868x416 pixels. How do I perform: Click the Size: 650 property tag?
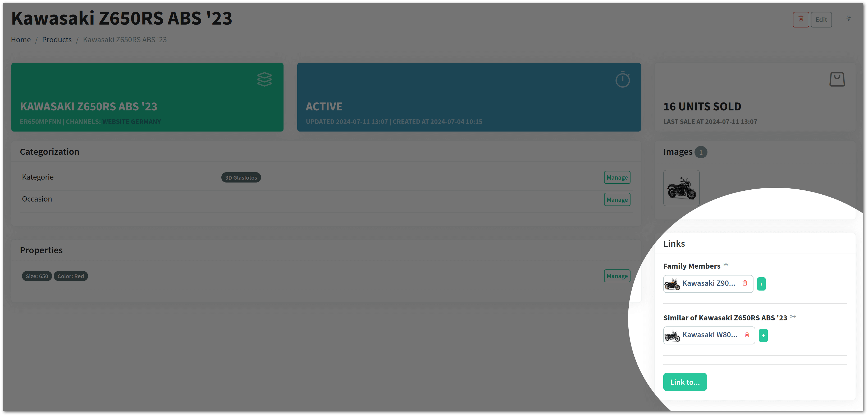(36, 275)
